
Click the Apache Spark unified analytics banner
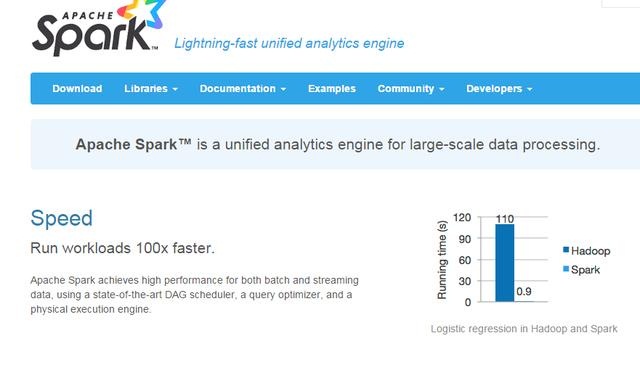pos(337,144)
